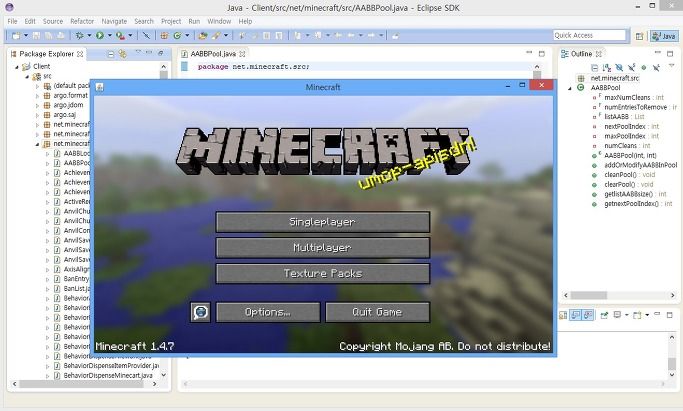
Task: Select cleanPool() method in Outline
Action: pos(620,175)
